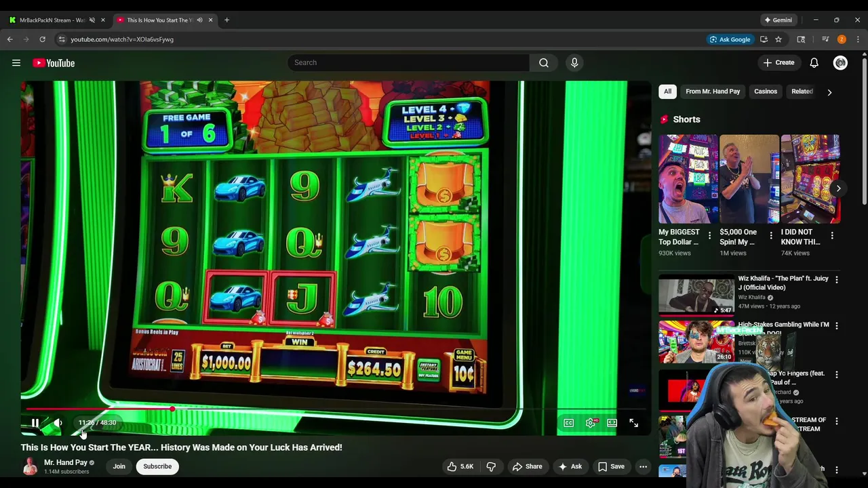The width and height of the screenshot is (868, 488).
Task: Open the Chrome three-dot menu
Action: tap(858, 39)
